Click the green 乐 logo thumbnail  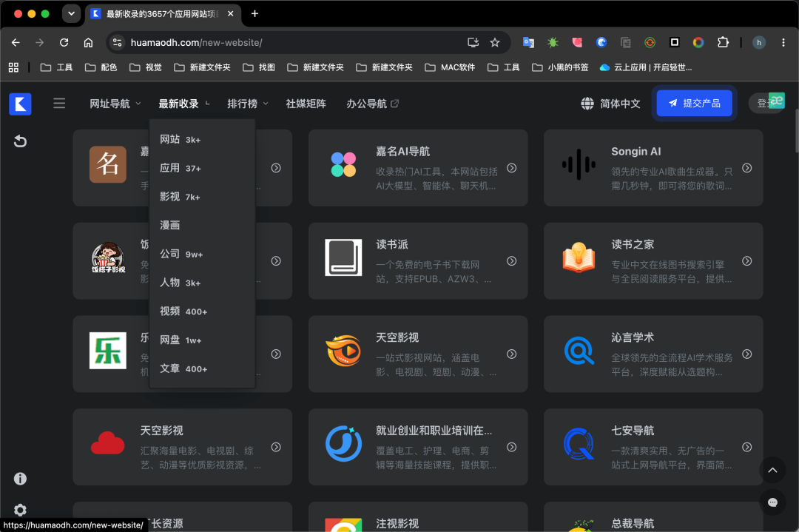click(107, 351)
